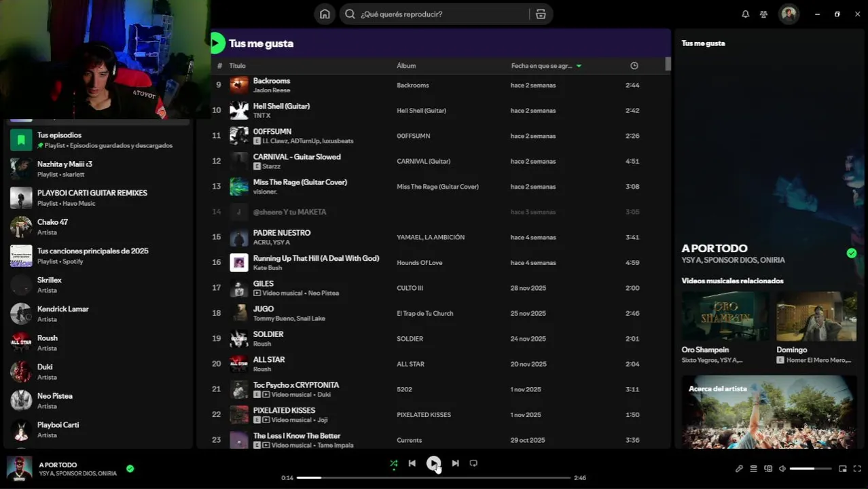Open Kendrick Lamar in library
Image resolution: width=868 pixels, height=489 pixels.
click(98, 314)
